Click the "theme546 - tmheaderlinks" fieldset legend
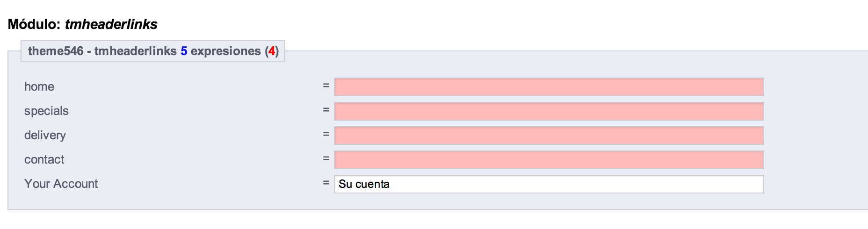 [102, 51]
